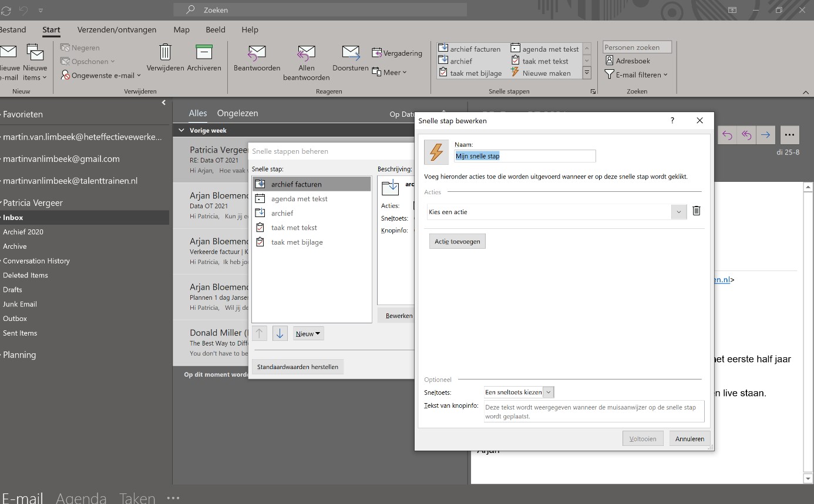This screenshot has height=504, width=814.
Task: Open the 'Sent Items' folder
Action: (20, 333)
